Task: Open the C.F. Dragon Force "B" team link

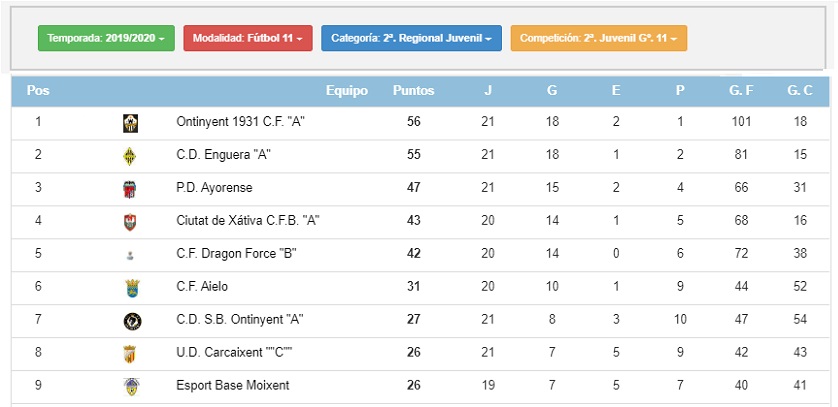Action: [x=236, y=254]
